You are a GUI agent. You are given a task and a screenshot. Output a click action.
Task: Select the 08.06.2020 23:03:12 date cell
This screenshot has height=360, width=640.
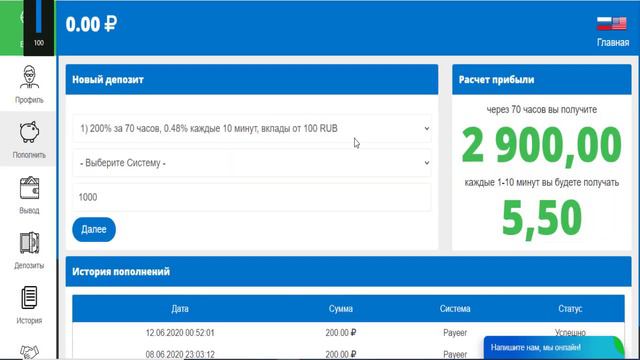[x=180, y=354]
